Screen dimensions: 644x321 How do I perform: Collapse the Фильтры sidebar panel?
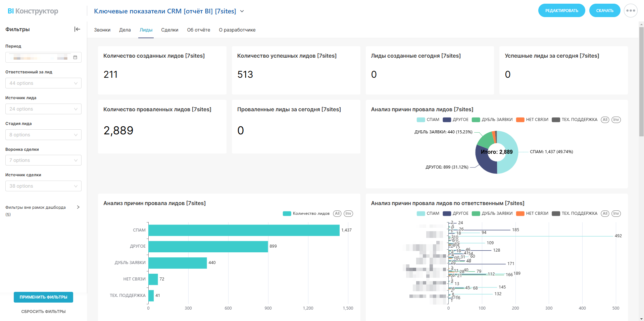[77, 29]
